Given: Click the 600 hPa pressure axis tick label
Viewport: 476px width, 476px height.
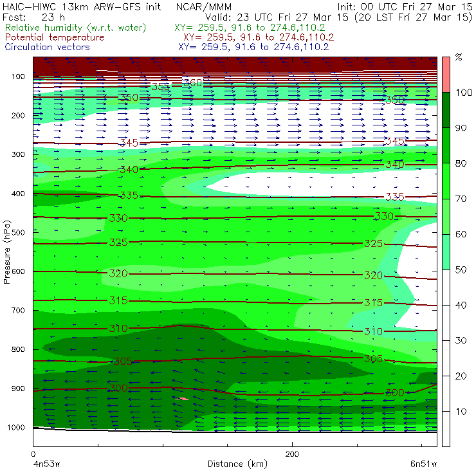Looking at the screenshot, I should 18,271.
